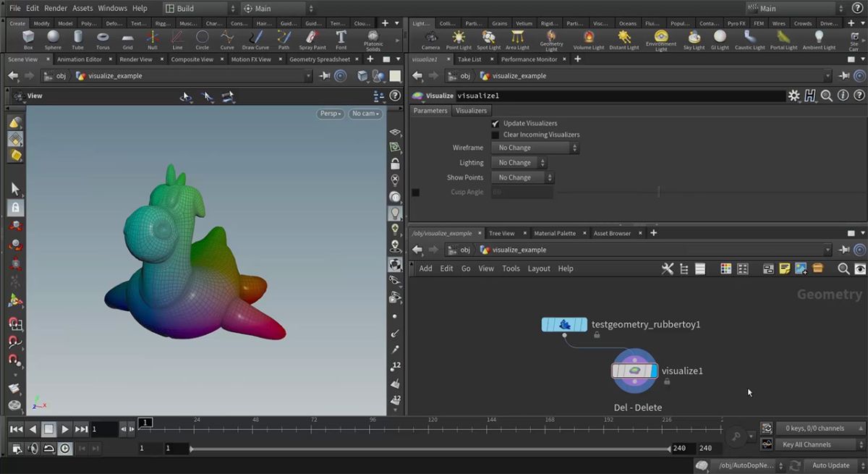Open the Persp viewport dropdown
868x474 pixels.
[x=330, y=114]
